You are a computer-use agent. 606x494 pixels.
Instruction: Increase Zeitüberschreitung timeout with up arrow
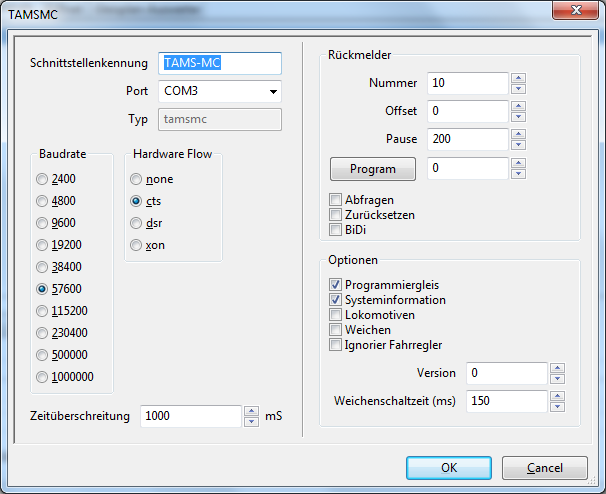(x=250, y=410)
